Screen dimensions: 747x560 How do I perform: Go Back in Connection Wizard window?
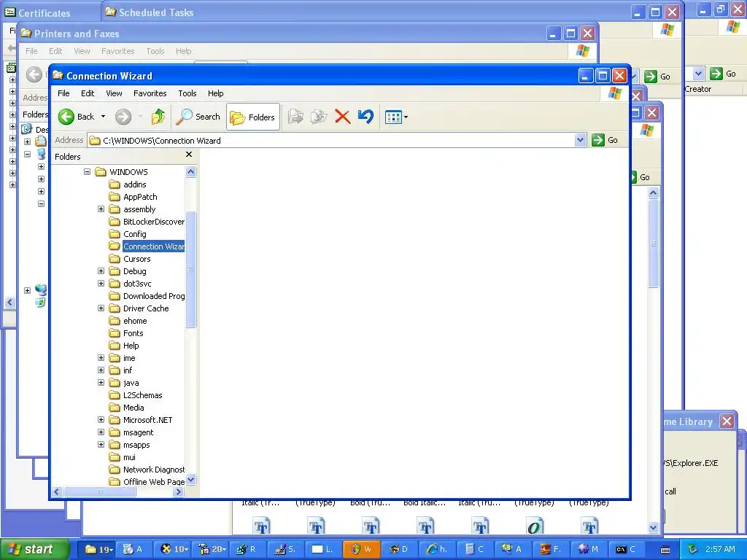(x=76, y=117)
